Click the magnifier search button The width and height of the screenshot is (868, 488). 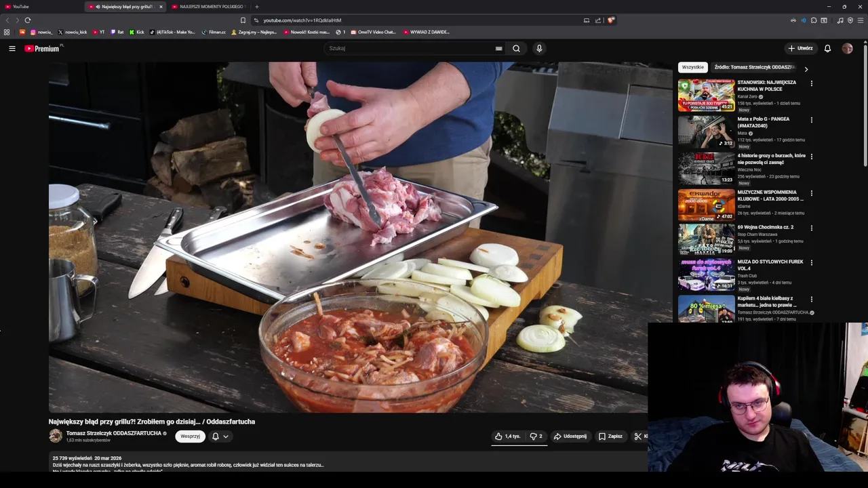[516, 48]
